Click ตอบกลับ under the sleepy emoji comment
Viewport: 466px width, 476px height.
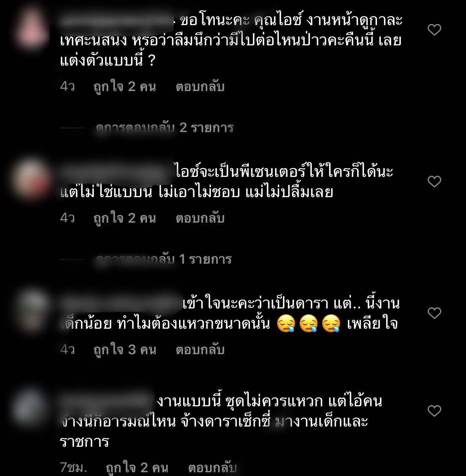(x=200, y=349)
